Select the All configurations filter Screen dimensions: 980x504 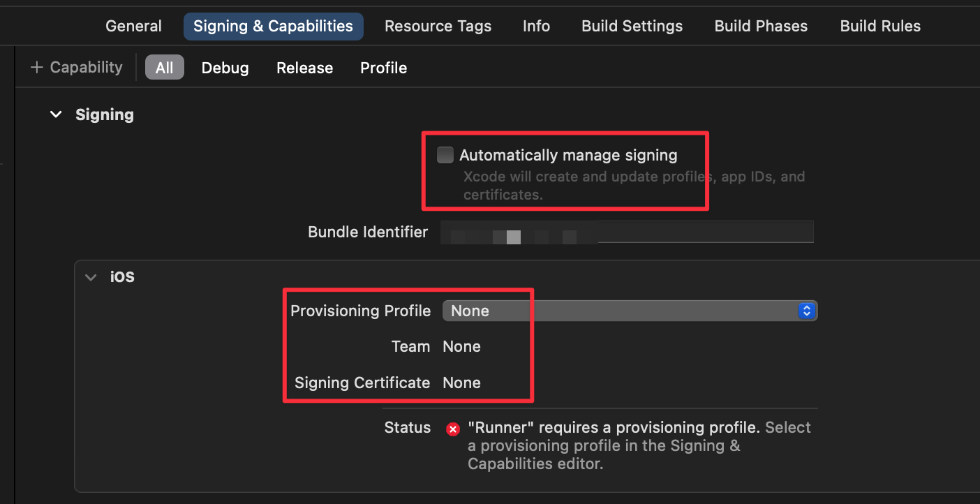click(164, 68)
